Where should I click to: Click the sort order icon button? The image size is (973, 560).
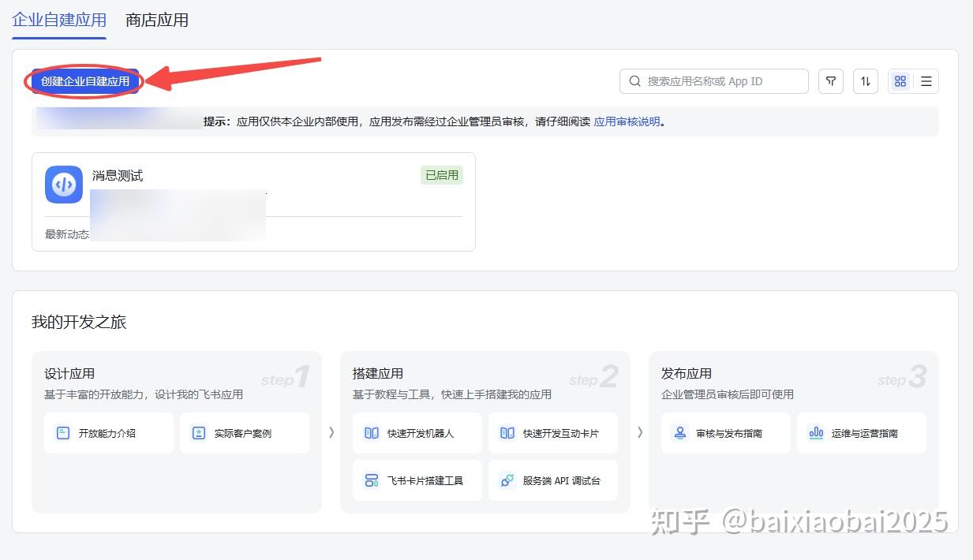tap(866, 81)
